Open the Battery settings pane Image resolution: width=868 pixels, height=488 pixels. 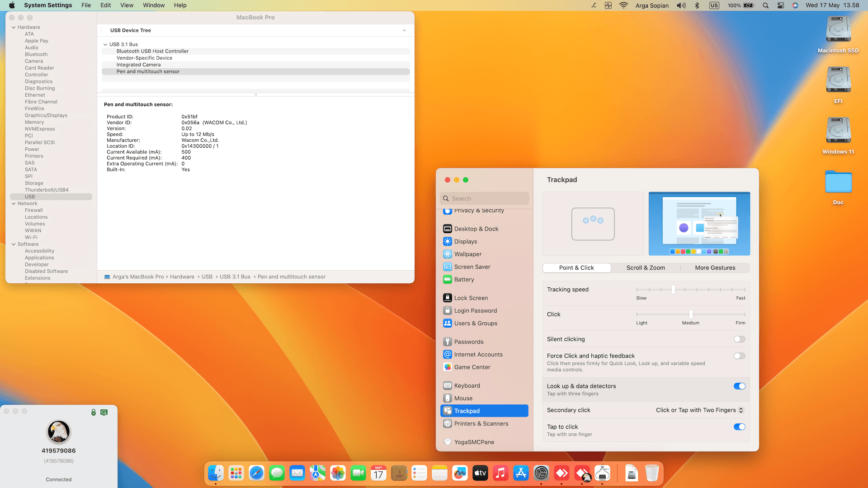[x=464, y=279]
